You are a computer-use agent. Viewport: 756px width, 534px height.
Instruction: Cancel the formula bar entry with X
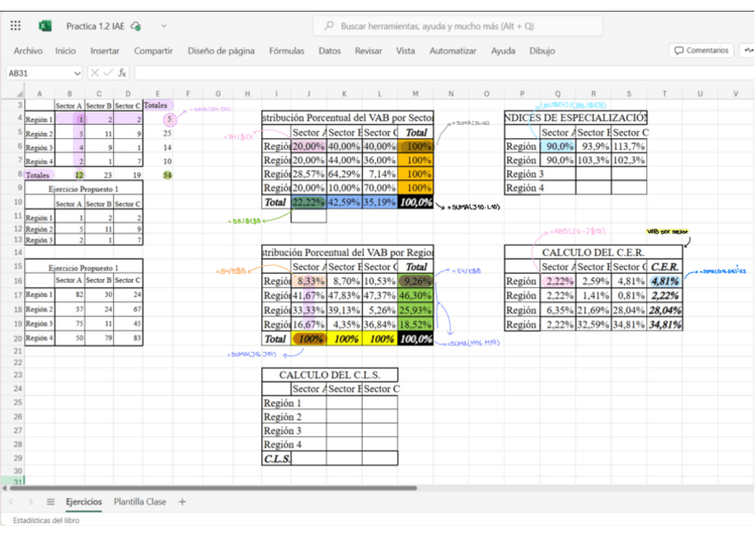point(96,73)
